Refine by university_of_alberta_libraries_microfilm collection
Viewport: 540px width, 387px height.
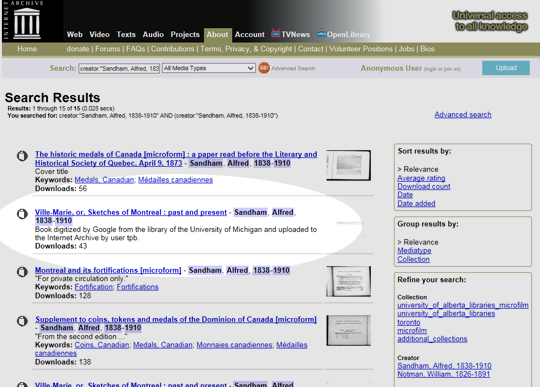point(463,305)
